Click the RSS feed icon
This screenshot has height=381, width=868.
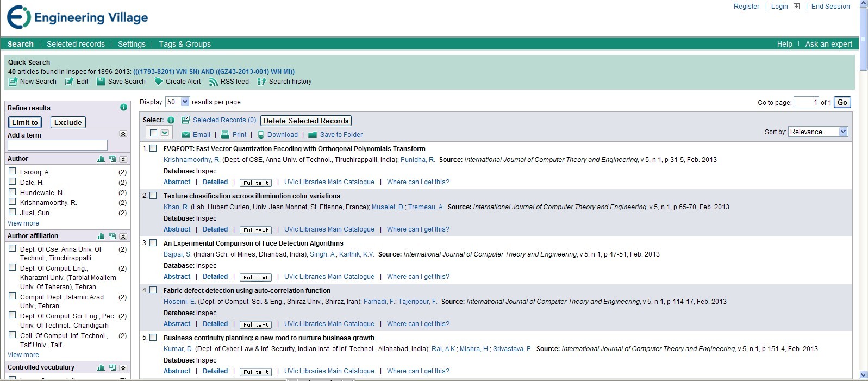(214, 82)
